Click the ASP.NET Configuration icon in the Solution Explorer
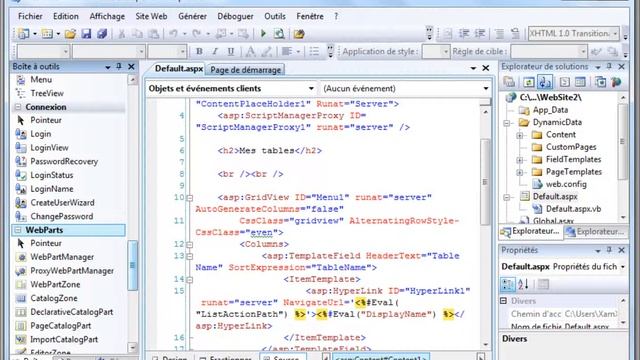Viewport: 640px width, 360px height. coord(616,82)
